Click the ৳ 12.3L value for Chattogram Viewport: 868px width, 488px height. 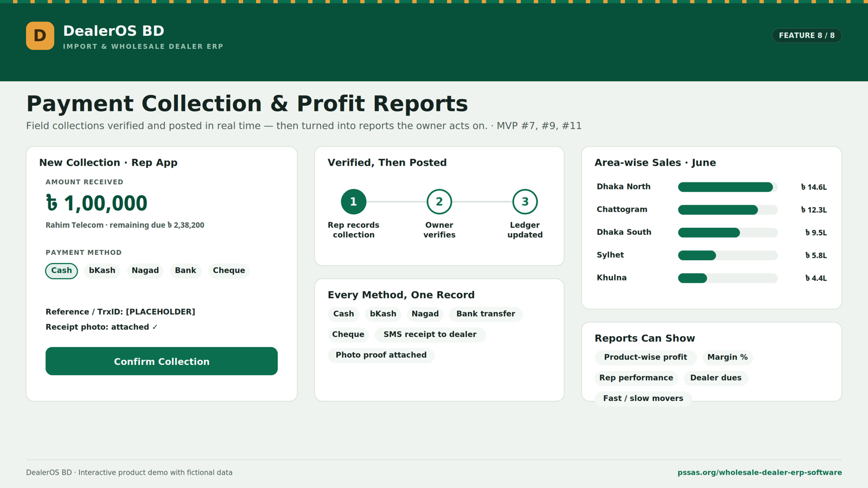814,210
